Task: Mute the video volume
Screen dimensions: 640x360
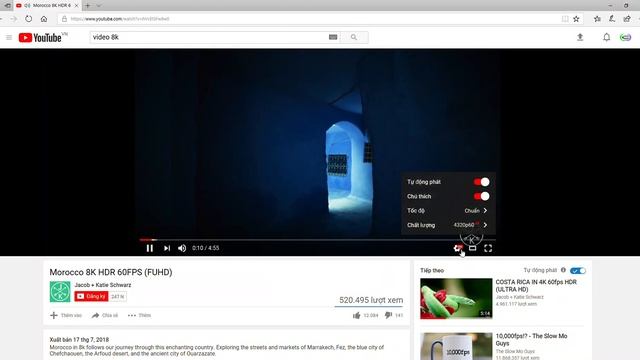Action: 182,248
